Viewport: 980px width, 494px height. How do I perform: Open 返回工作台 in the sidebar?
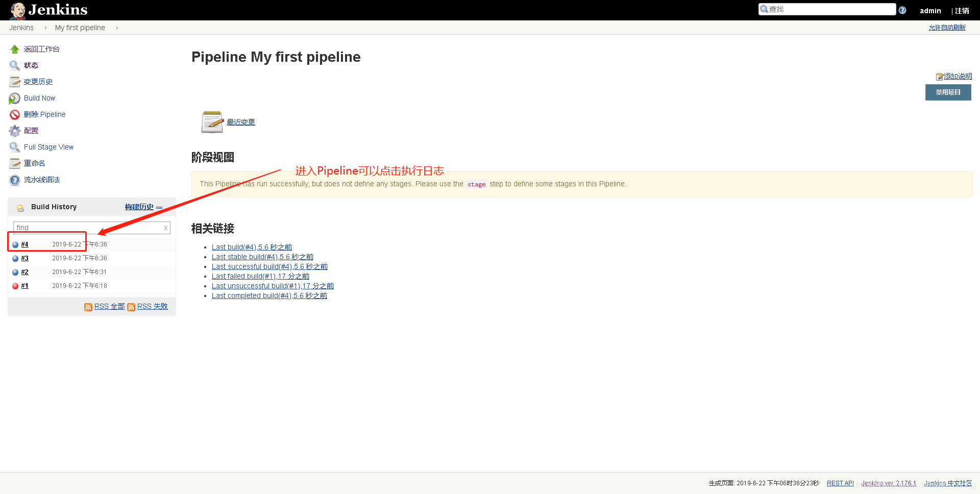click(x=42, y=49)
